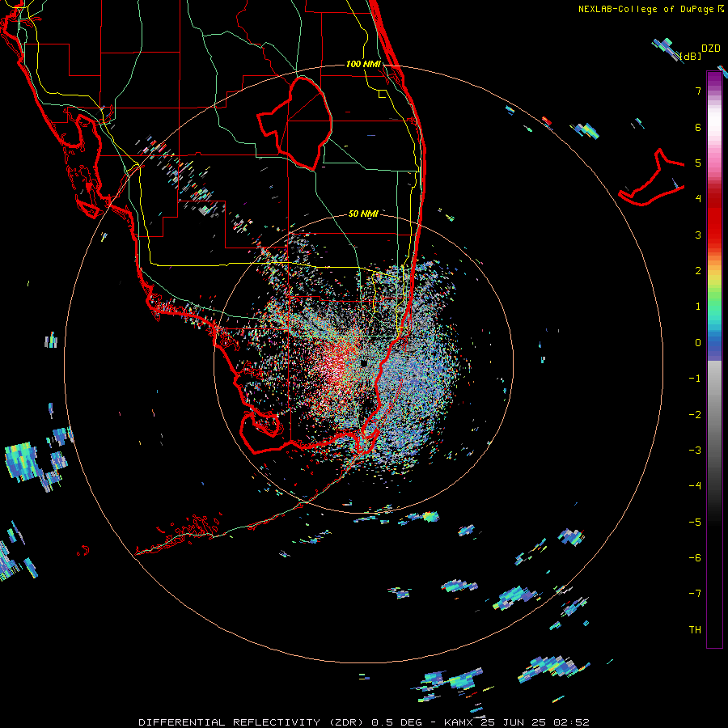Click the 5 value on the scale
This screenshot has height=728, width=728.
[x=698, y=163]
